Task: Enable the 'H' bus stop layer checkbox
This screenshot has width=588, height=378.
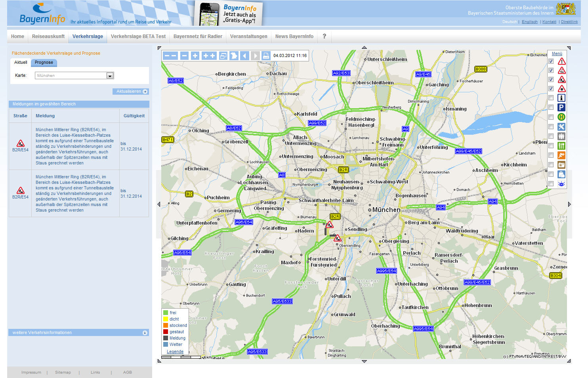Action: [551, 117]
